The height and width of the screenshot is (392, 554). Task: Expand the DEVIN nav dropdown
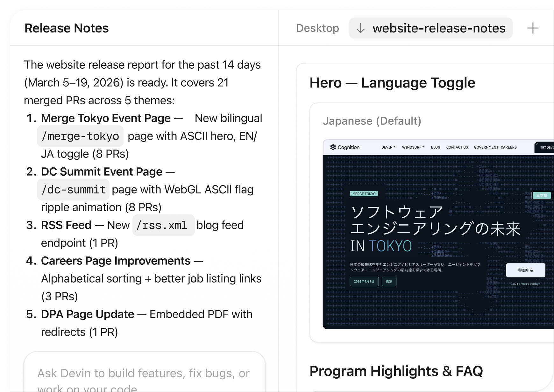pos(388,147)
